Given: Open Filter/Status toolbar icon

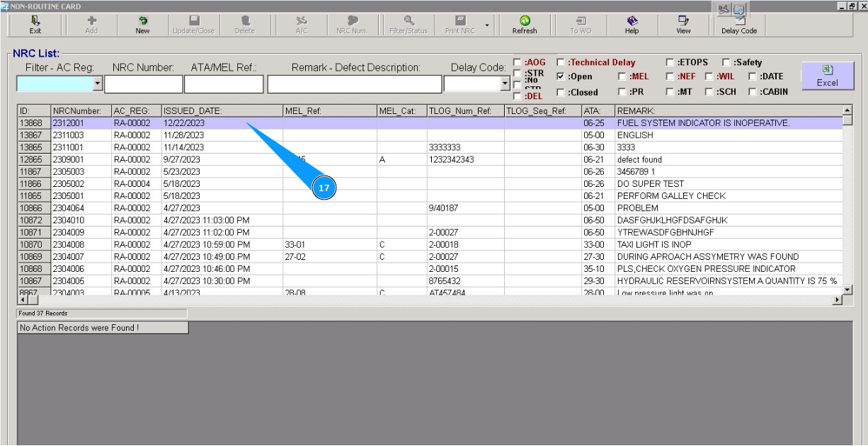Looking at the screenshot, I should click(409, 25).
